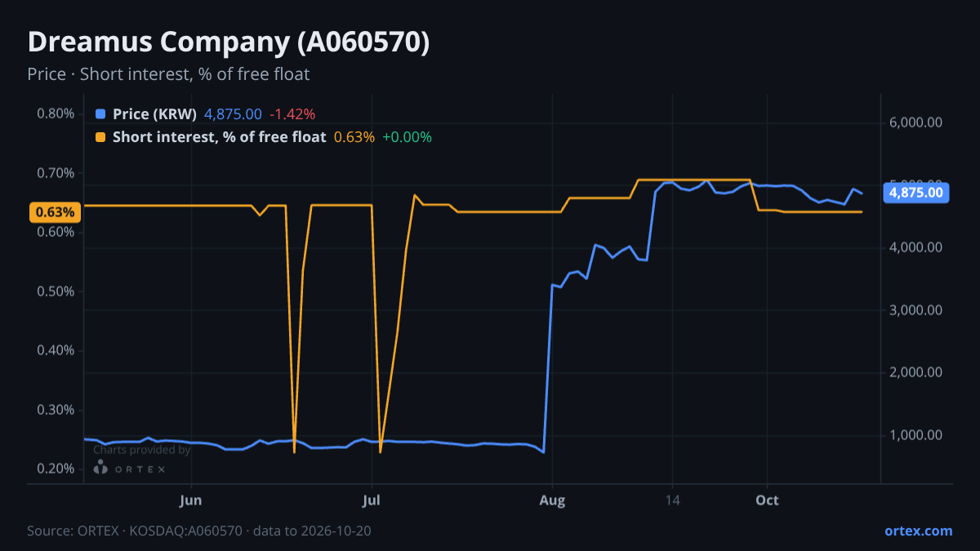Image resolution: width=980 pixels, height=551 pixels.
Task: Toggle the Short interest, % of free float legend label
Action: tap(220, 137)
